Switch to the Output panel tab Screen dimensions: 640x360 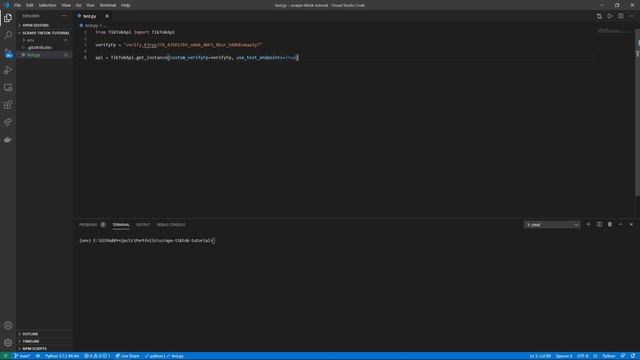point(143,225)
